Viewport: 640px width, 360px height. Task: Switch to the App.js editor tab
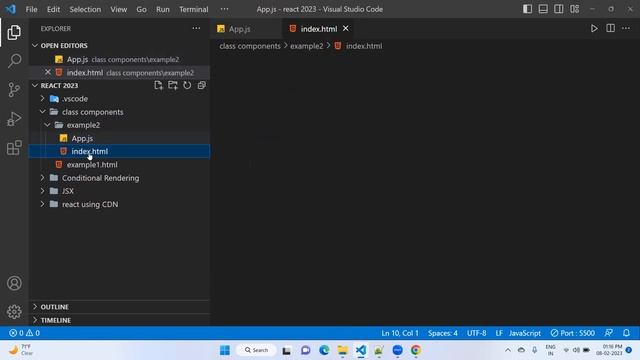pyautogui.click(x=246, y=29)
